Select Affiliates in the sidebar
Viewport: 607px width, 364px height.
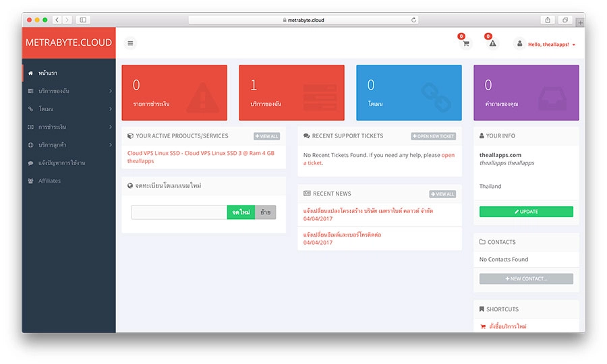(x=49, y=181)
